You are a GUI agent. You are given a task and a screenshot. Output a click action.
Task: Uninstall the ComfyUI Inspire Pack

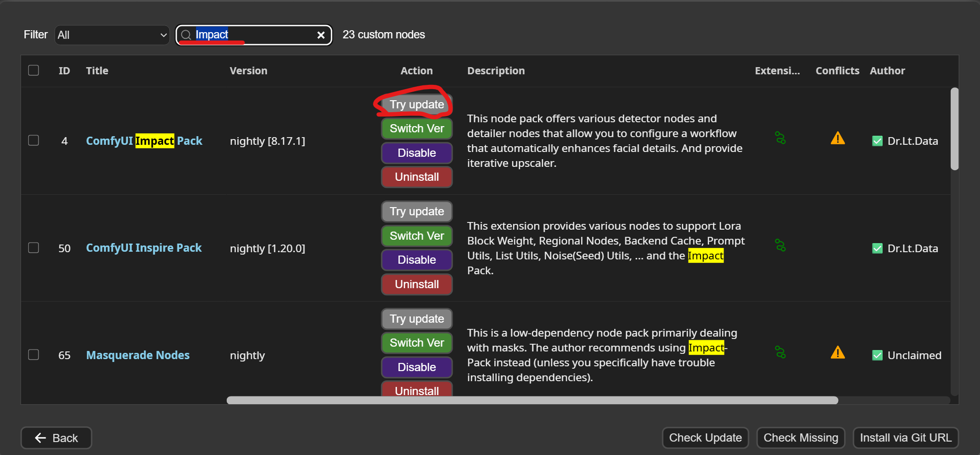(x=417, y=284)
